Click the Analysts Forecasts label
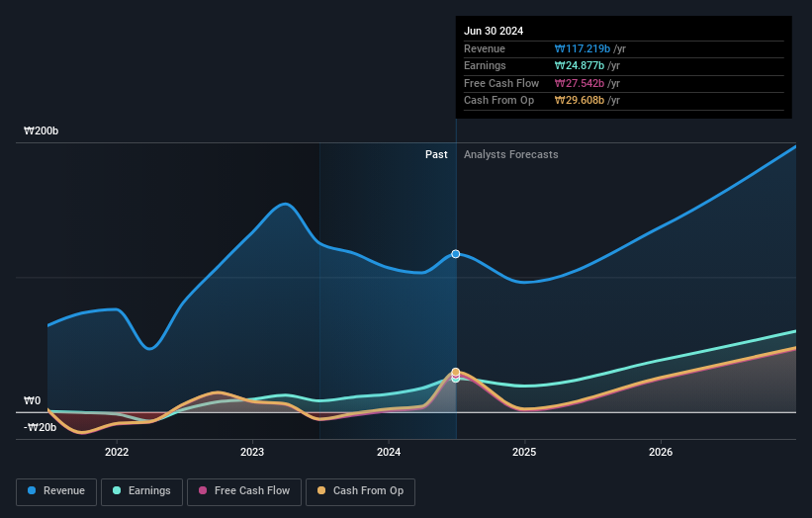The height and width of the screenshot is (518, 812). (511, 155)
